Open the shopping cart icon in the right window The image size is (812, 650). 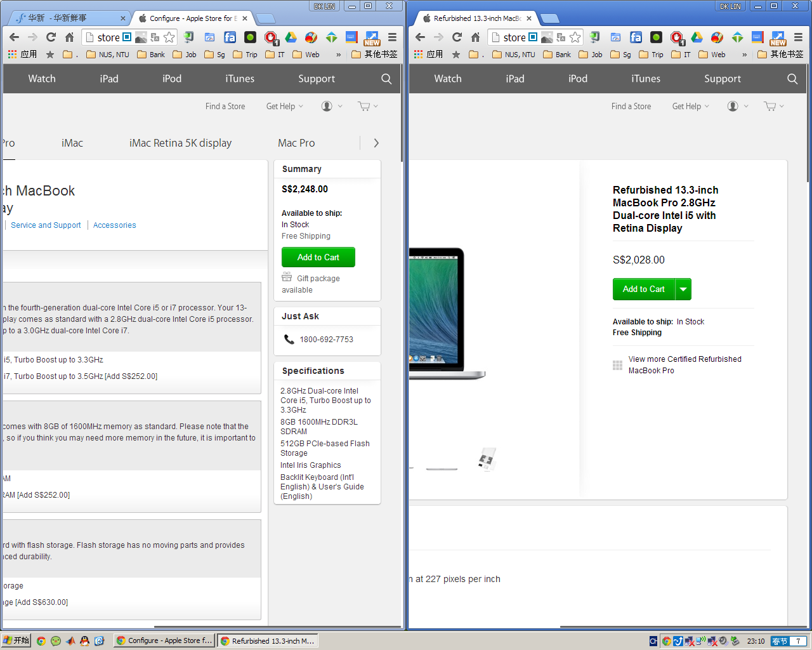tap(770, 106)
